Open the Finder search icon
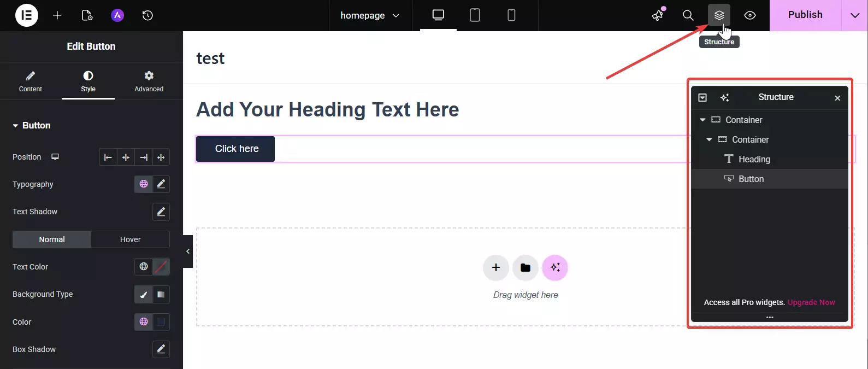This screenshot has height=369, width=868. click(x=688, y=15)
